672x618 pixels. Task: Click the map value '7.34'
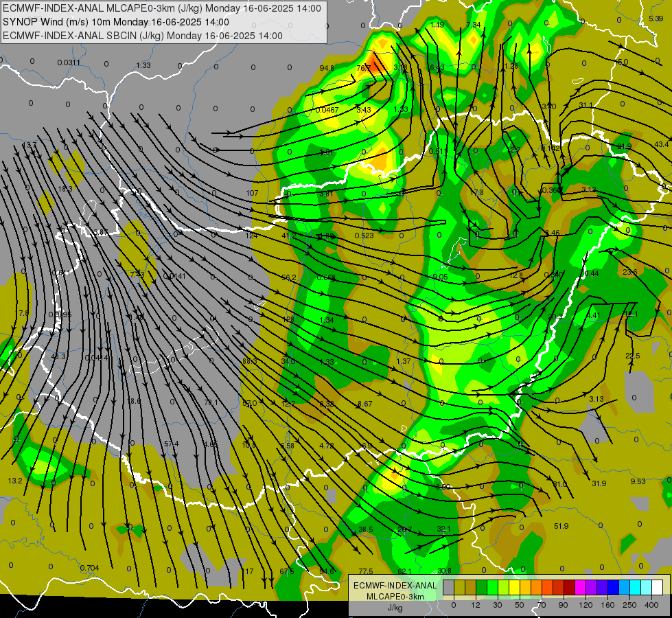[x=473, y=25]
